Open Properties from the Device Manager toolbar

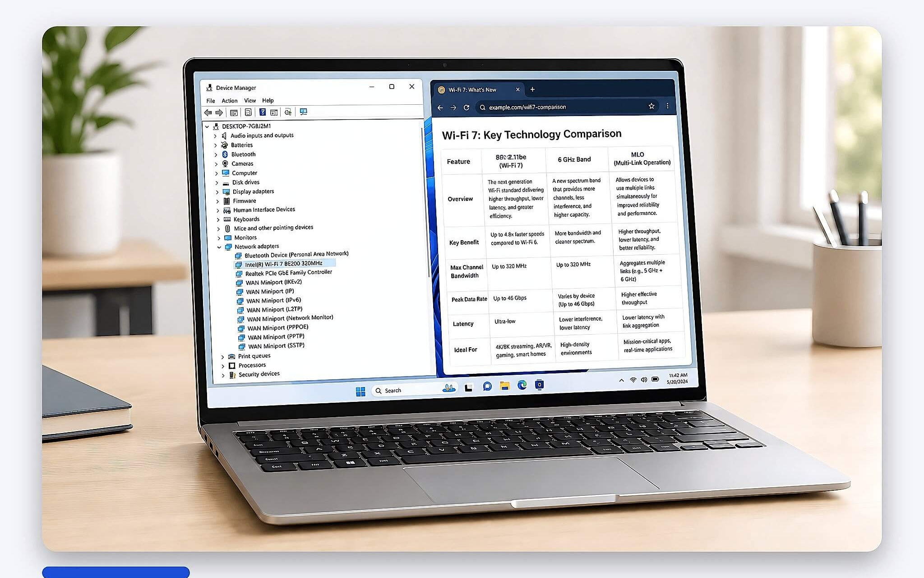[248, 112]
